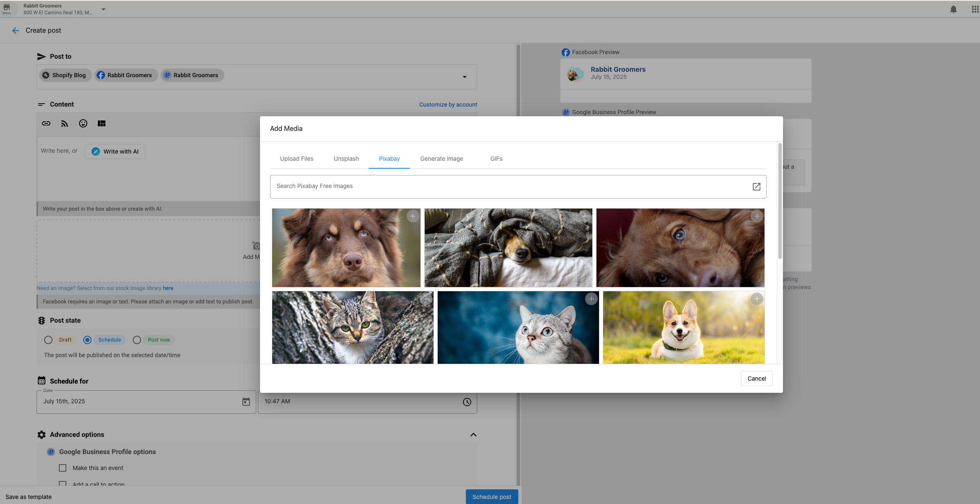
Task: Enable Make this an event
Action: (63, 467)
